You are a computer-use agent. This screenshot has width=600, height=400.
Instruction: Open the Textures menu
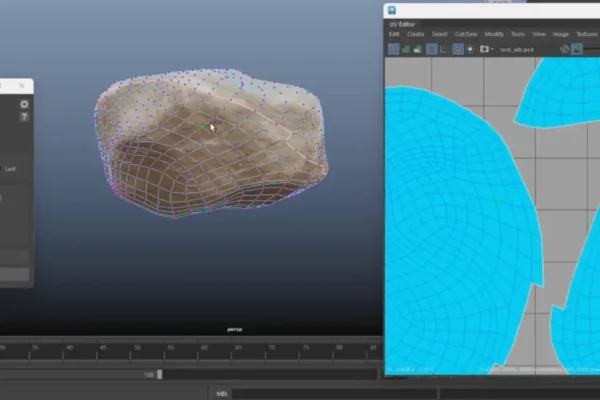point(587,34)
